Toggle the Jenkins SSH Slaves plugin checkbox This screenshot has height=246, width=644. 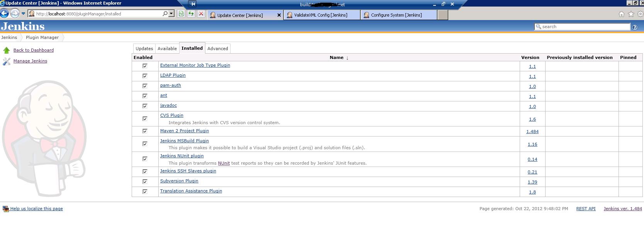pyautogui.click(x=145, y=172)
